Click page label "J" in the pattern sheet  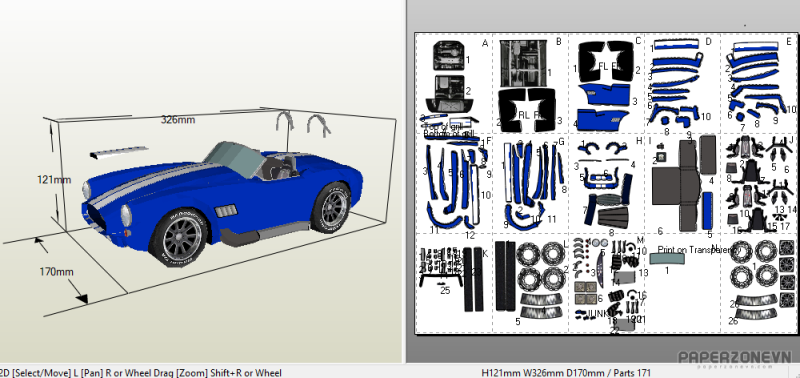click(x=791, y=140)
